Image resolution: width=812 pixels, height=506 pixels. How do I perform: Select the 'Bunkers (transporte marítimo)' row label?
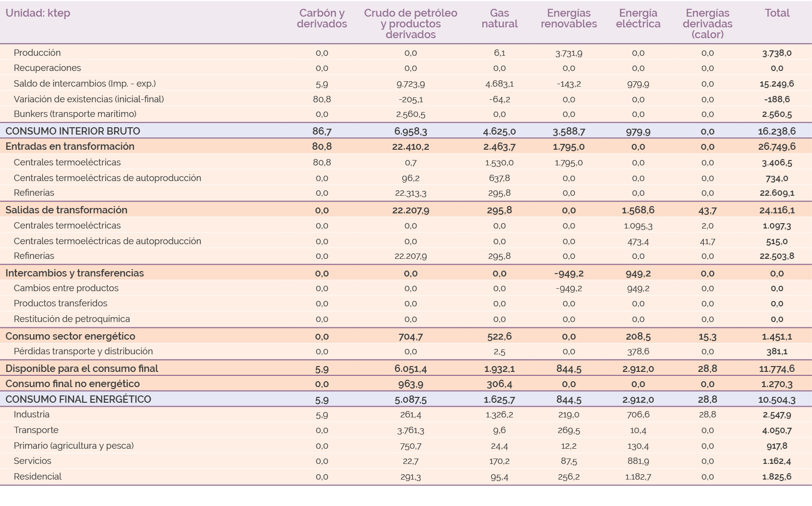(75, 114)
